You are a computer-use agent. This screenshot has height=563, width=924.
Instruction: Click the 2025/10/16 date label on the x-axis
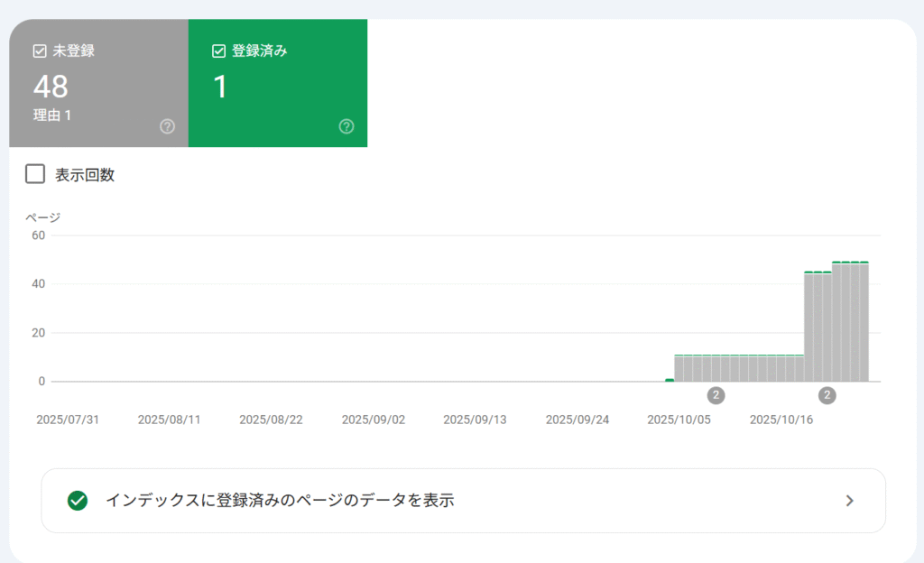780,420
